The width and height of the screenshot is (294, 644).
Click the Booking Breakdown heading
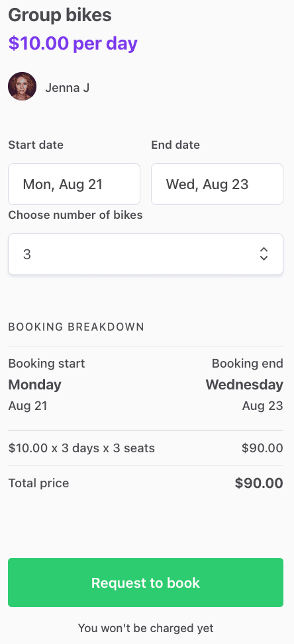tap(76, 327)
